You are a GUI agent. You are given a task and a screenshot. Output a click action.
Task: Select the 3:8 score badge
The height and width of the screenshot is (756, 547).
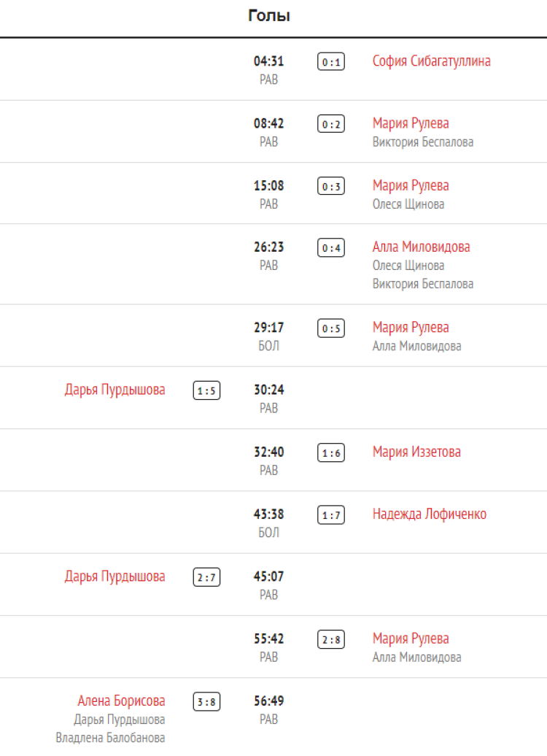tap(206, 702)
